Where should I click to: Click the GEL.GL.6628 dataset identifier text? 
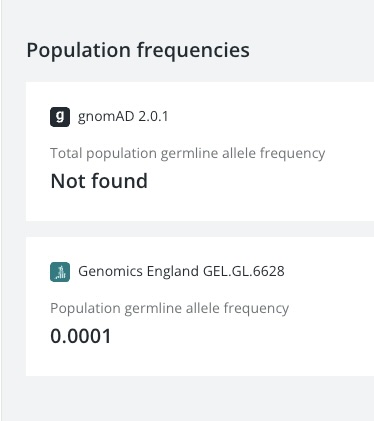pos(244,271)
